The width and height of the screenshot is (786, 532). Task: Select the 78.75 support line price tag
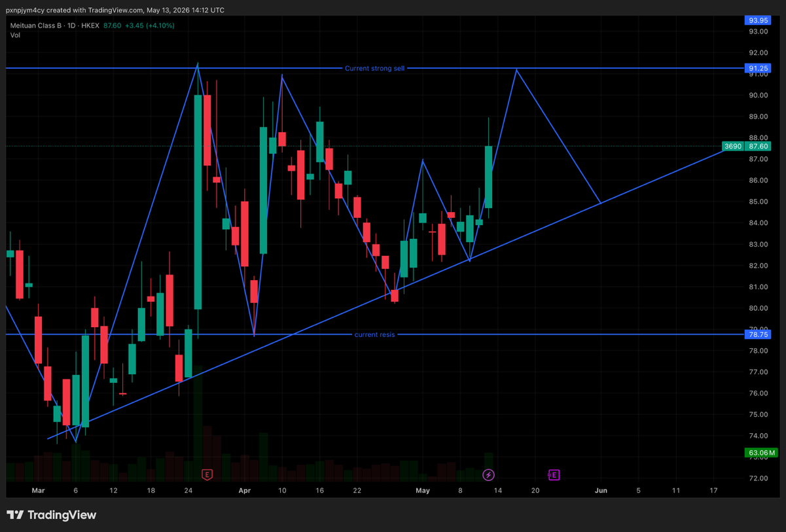coord(758,334)
